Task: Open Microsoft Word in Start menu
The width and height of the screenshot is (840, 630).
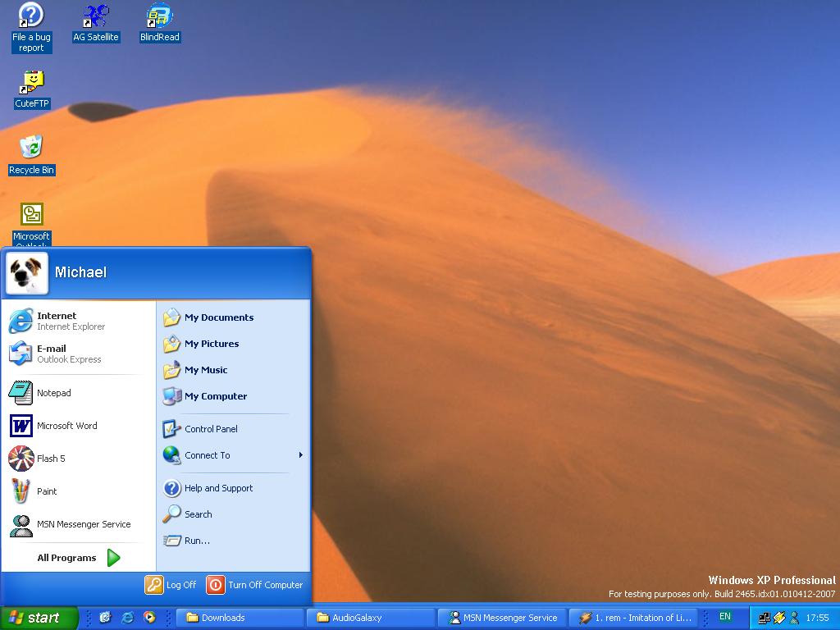Action: 66,426
